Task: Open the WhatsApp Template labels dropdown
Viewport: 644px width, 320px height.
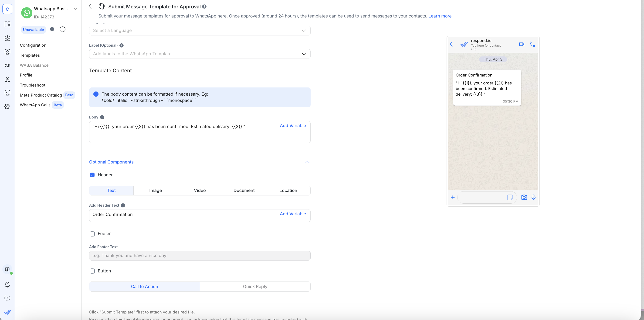Action: (200, 54)
